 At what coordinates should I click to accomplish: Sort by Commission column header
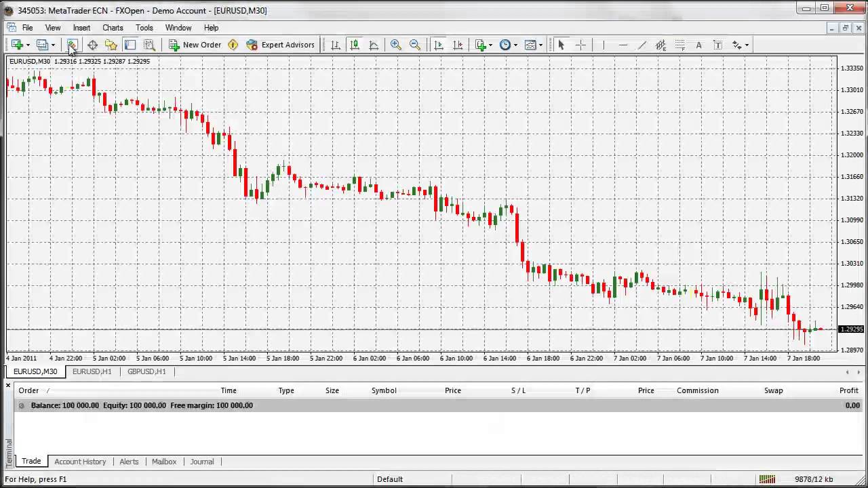[697, 390]
